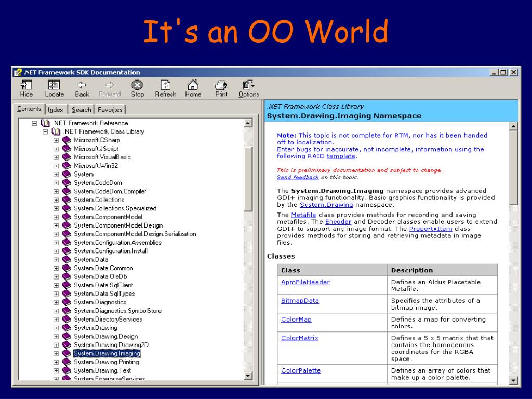Click the Send feedback link
Viewport: 532px width, 399px height.
point(298,177)
